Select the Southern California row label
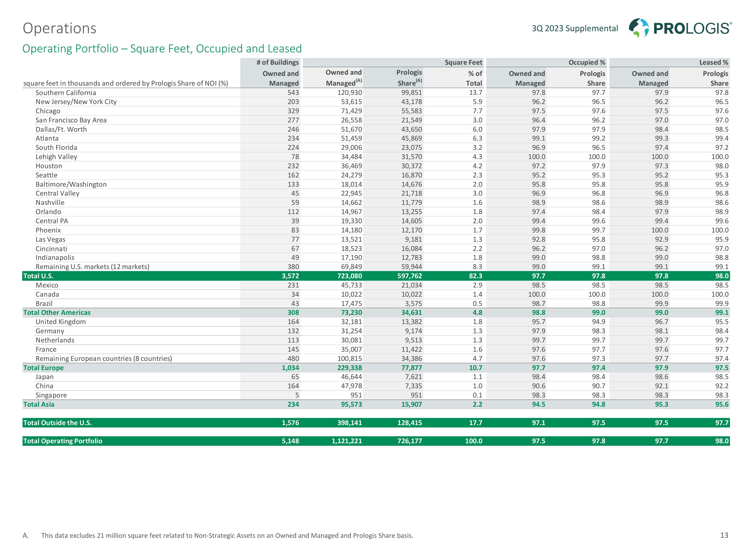The width and height of the screenshot is (747, 560). [x=66, y=93]
